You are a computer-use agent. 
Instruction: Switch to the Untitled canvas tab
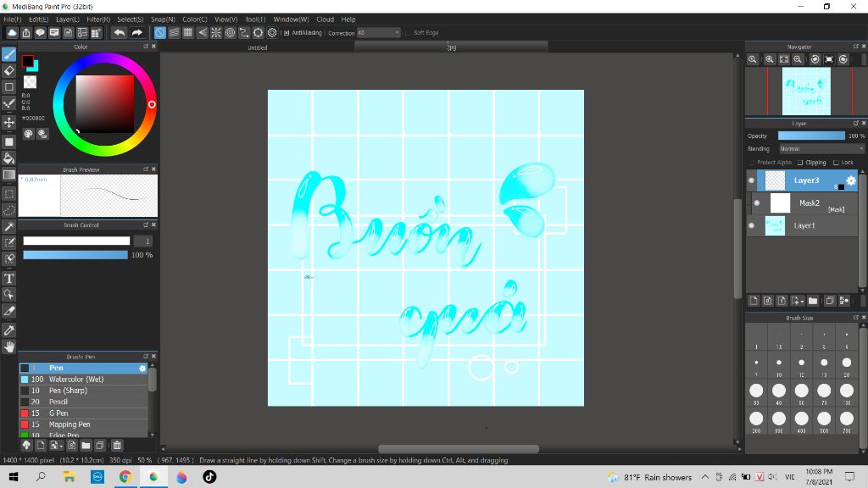(258, 47)
